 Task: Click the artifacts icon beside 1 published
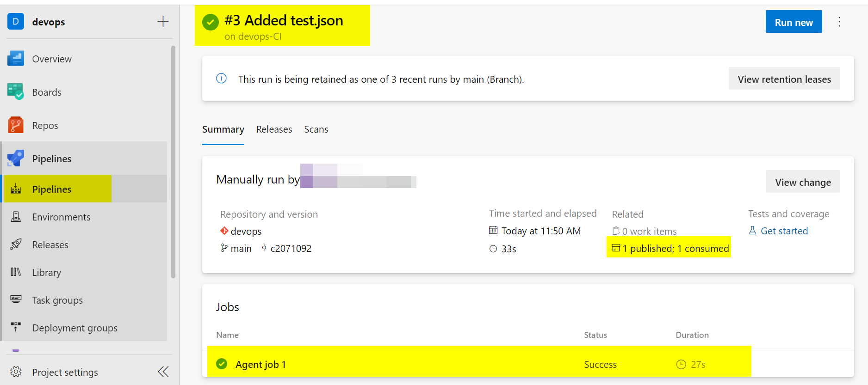(616, 248)
